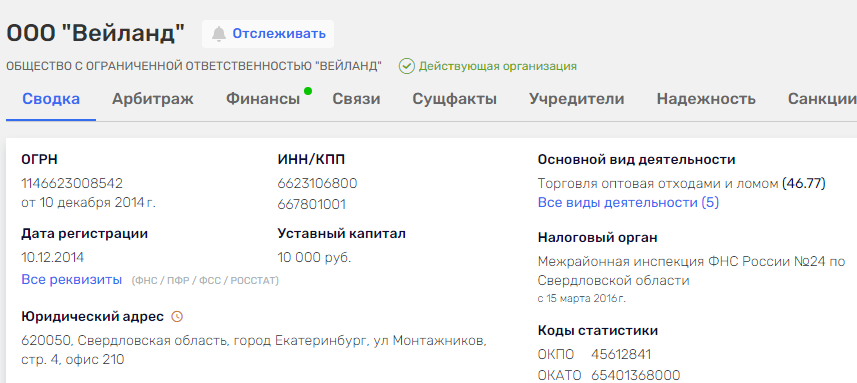Open the Сводка tab
Viewport: 857px width, 383px height.
[x=51, y=99]
